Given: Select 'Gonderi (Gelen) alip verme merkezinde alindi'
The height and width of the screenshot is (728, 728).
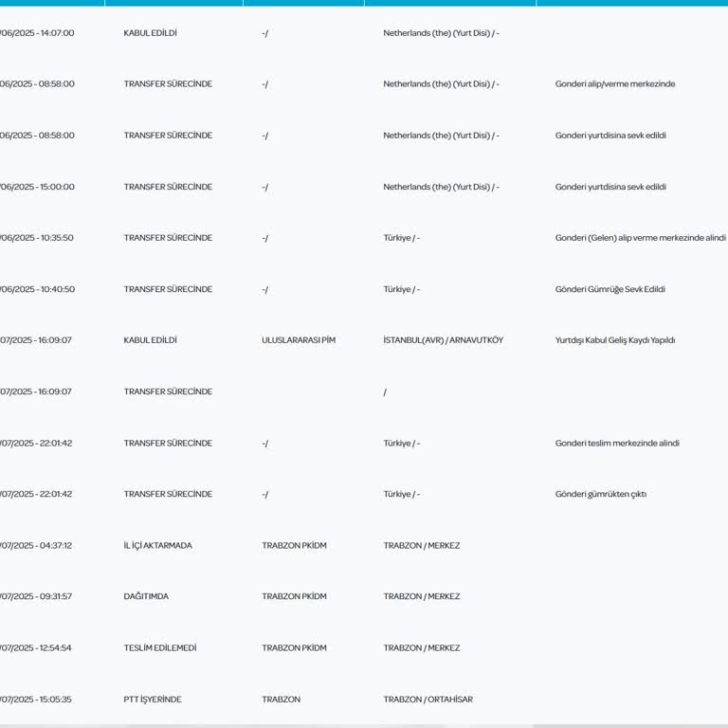Looking at the screenshot, I should (640, 238).
